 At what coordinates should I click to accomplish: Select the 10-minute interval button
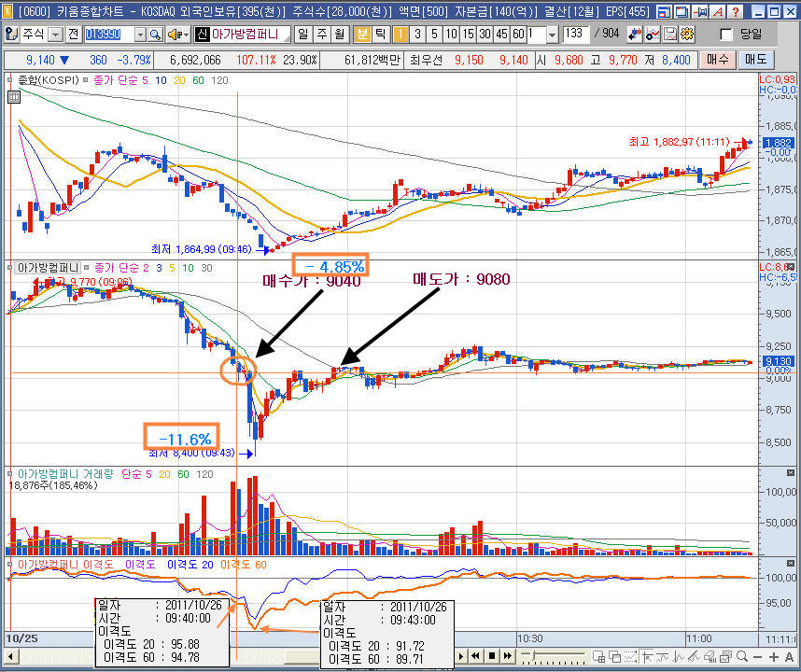point(451,35)
